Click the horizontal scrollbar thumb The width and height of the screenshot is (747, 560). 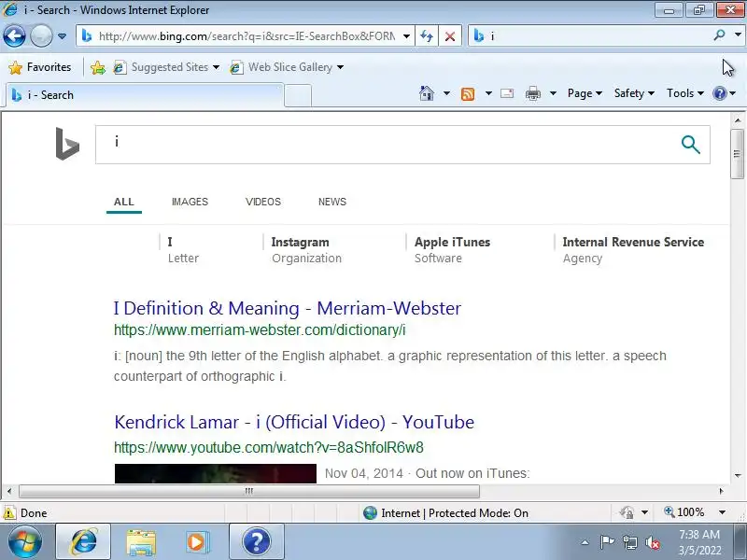[x=249, y=491]
